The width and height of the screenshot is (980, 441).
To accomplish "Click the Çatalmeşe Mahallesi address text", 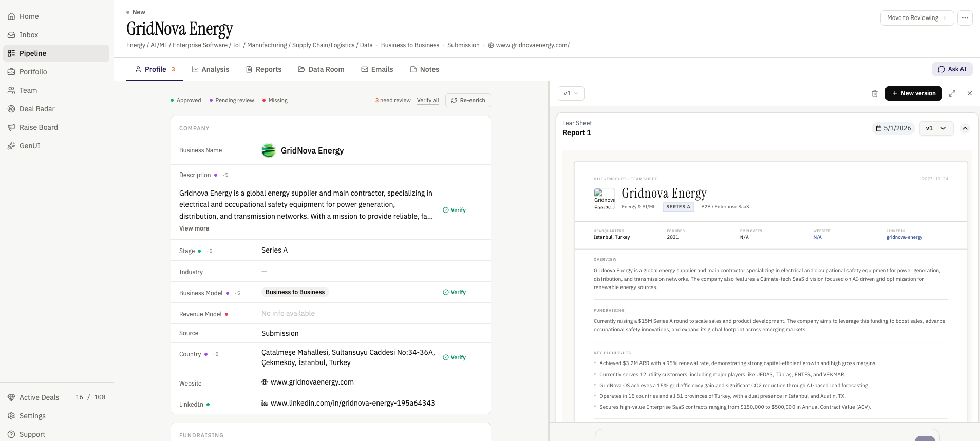I will [x=348, y=357].
